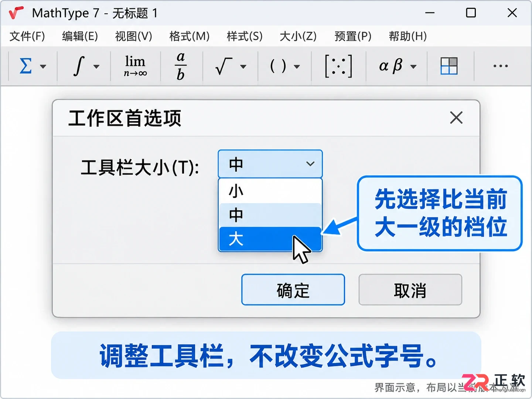
Task: Insert a fraction a over b template
Action: click(181, 66)
